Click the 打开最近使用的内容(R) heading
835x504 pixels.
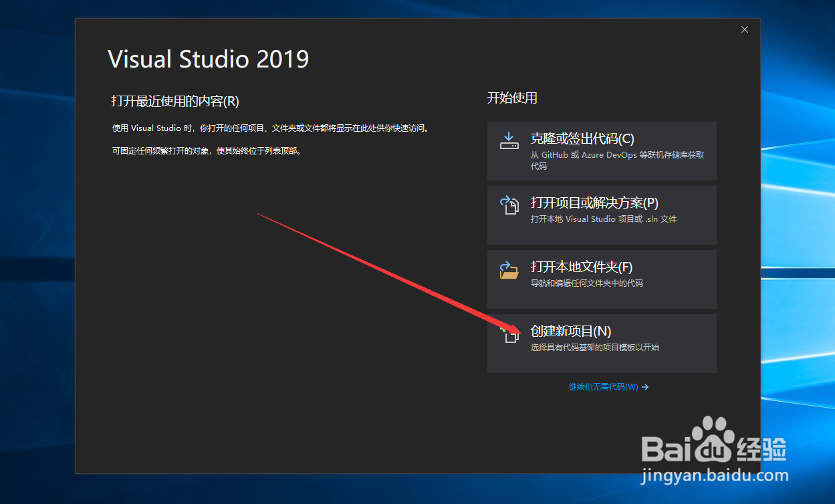click(x=175, y=102)
